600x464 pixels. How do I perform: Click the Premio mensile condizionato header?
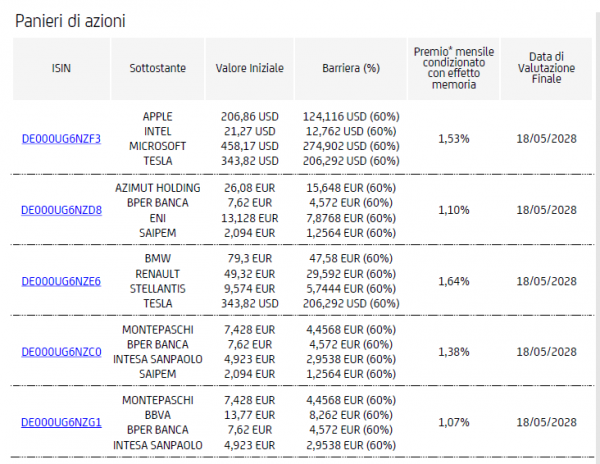pyautogui.click(x=454, y=68)
